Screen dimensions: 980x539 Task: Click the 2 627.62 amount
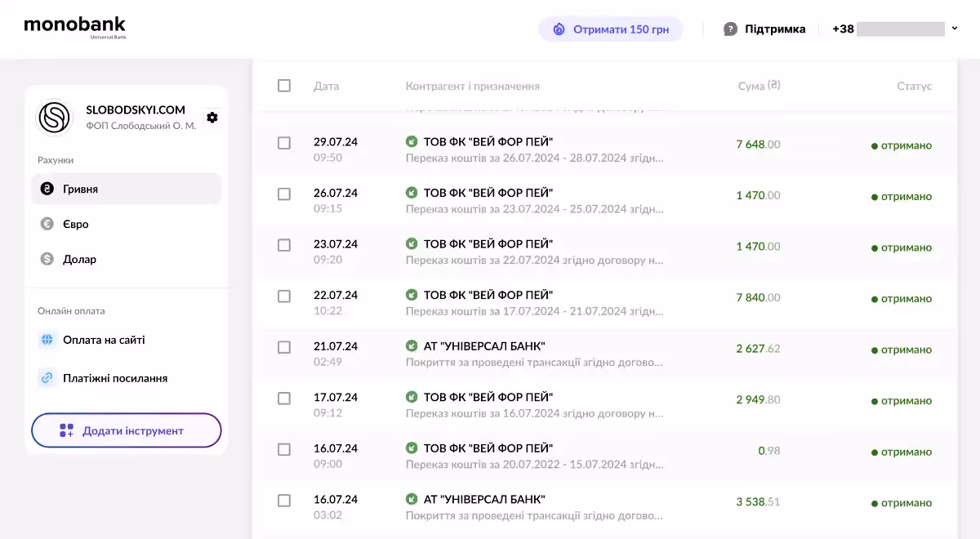coord(758,349)
